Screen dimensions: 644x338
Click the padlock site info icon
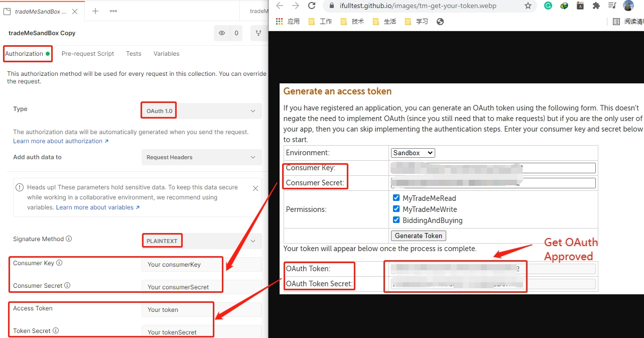(x=331, y=6)
